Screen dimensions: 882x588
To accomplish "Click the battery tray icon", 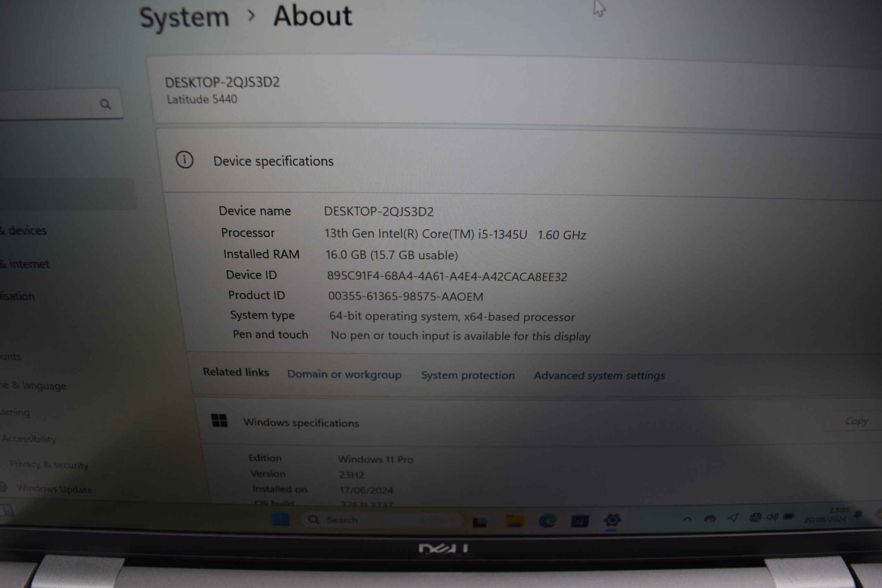I will pos(789,517).
